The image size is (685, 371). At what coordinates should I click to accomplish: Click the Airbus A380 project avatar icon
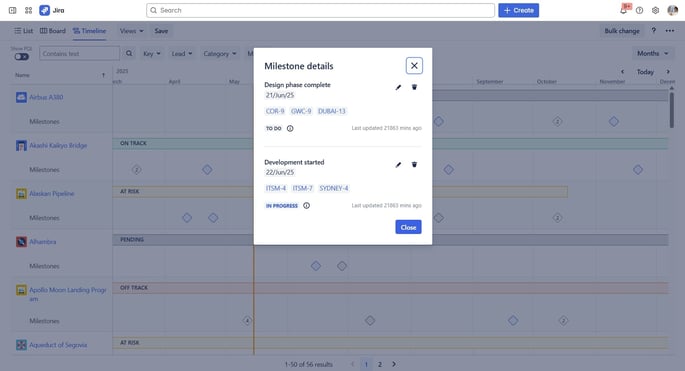click(x=21, y=97)
